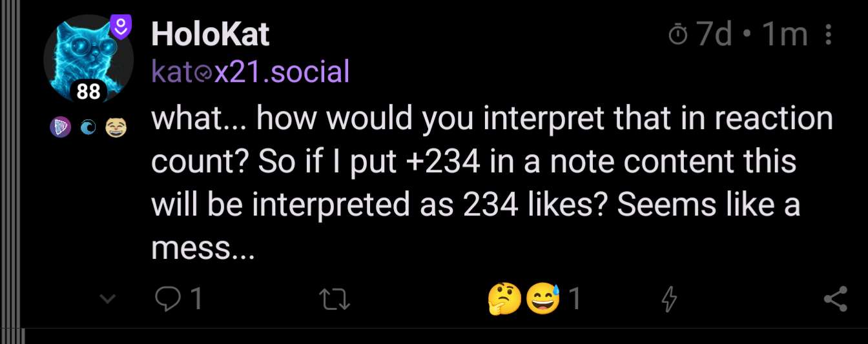Open HoloKat profile via display name
Viewport: 868px width, 344px height.
point(210,34)
